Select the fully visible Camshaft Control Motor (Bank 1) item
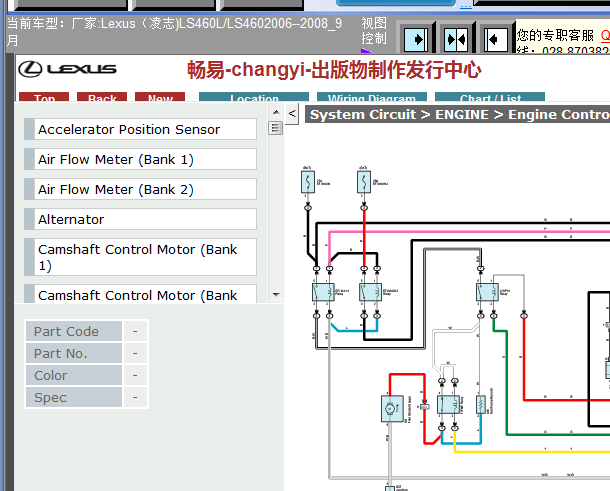Image resolution: width=610 pixels, height=491 pixels. 140,257
